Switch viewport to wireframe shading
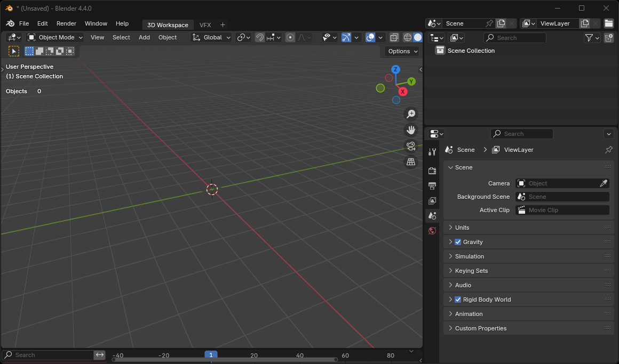Screen dimensions: 619x364 pyautogui.click(x=407, y=37)
